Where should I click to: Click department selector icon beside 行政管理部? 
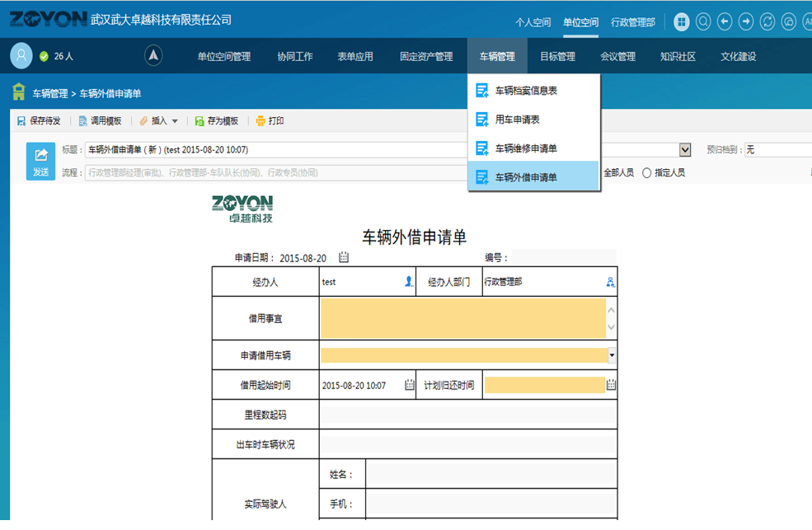[x=610, y=282]
